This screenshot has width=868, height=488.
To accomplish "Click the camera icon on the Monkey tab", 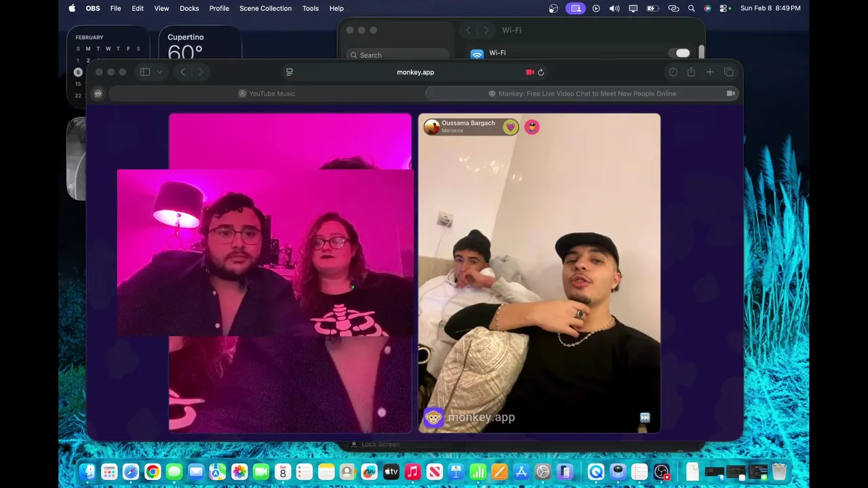I will 730,94.
